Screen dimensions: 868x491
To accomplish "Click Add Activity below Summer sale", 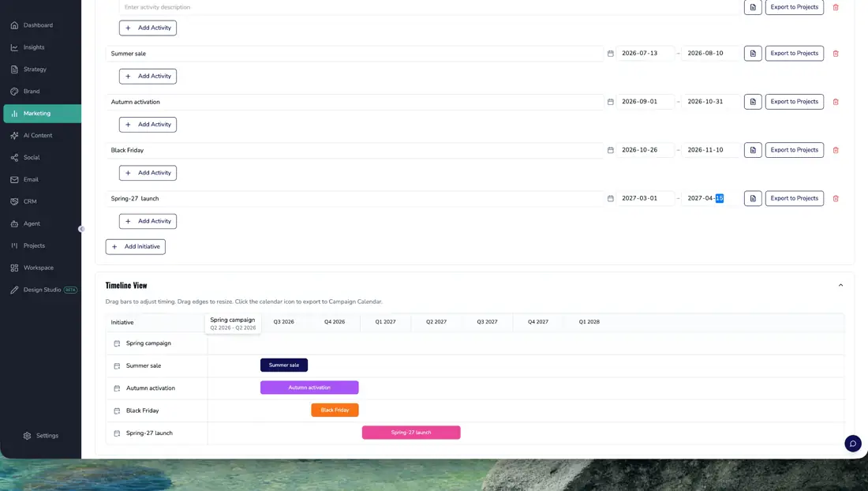I will click(148, 76).
